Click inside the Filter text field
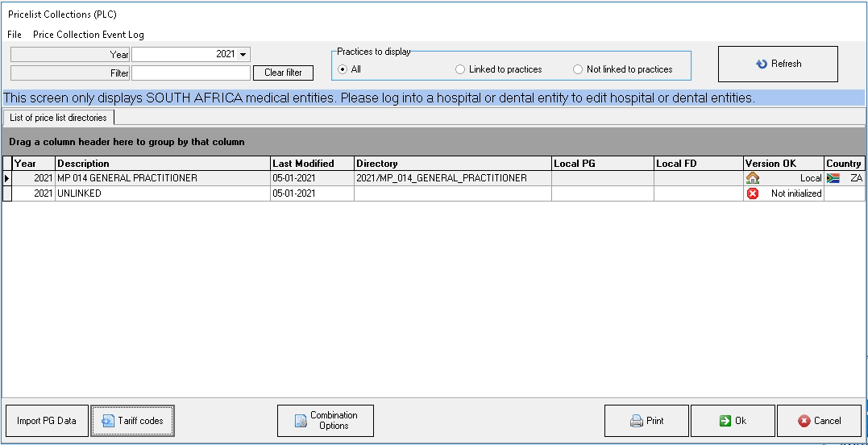The image size is (868, 445). click(x=191, y=73)
